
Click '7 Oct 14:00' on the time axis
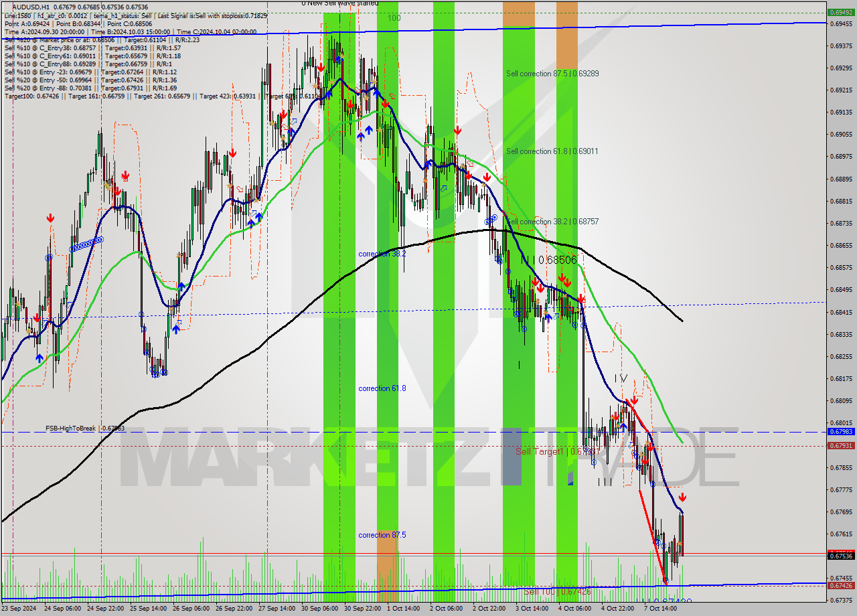coord(661,609)
